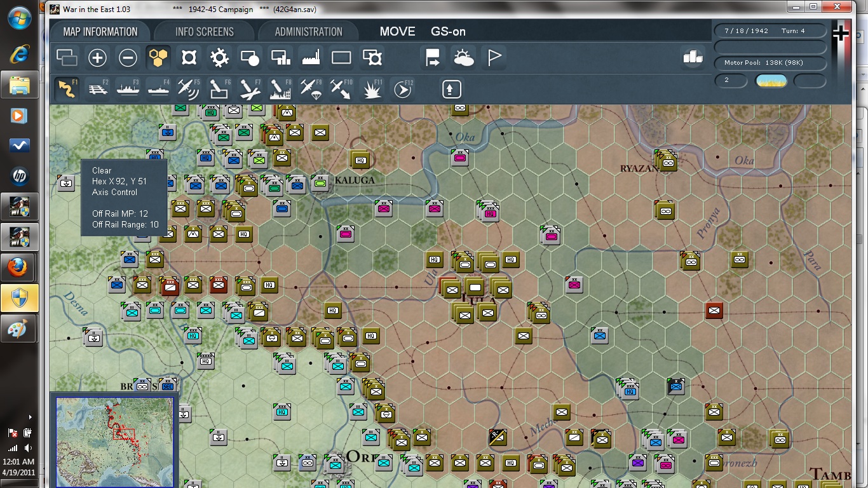Toggle the square-with-circle-cutout map overlay
Viewport: 868px width, 488px height.
[x=189, y=58]
